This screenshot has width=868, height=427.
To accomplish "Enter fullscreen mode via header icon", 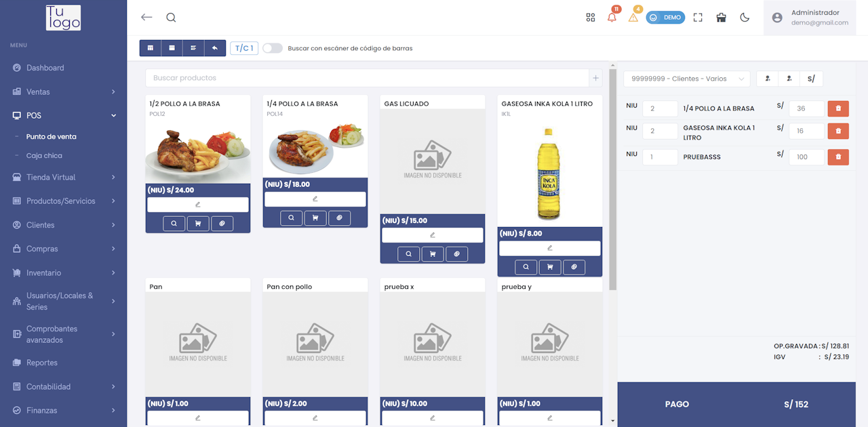I will pyautogui.click(x=698, y=18).
